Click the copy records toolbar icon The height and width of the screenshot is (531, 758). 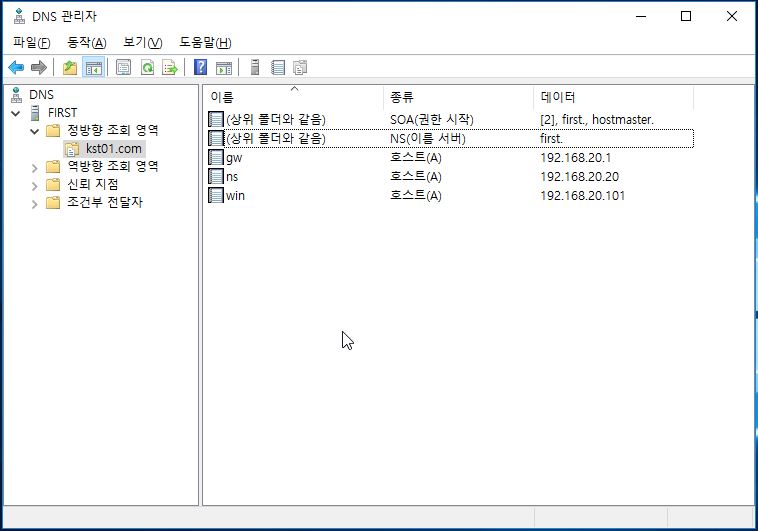tap(300, 67)
